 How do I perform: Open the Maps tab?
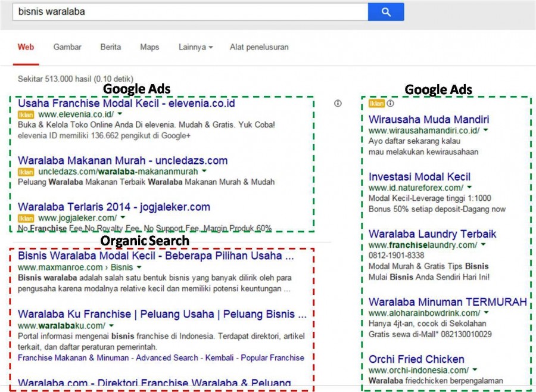click(x=149, y=47)
